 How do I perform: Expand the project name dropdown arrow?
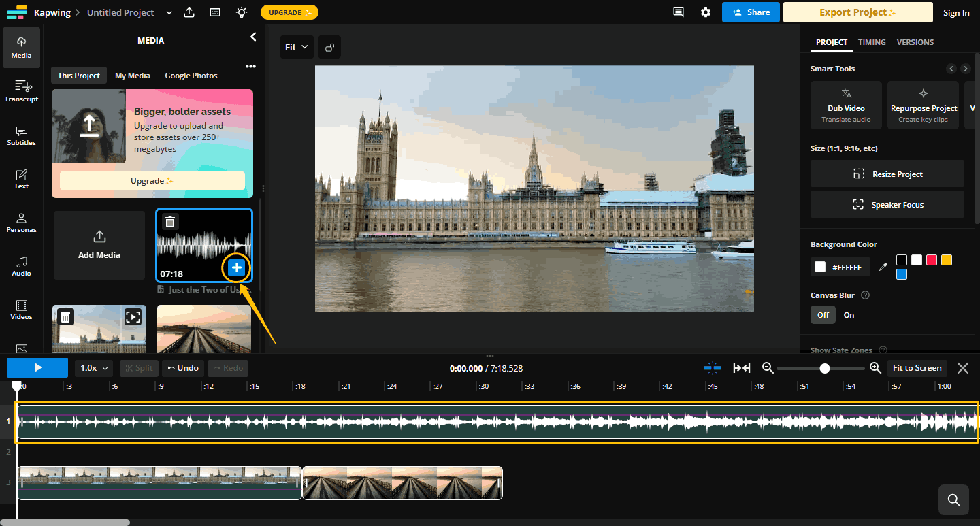point(169,12)
